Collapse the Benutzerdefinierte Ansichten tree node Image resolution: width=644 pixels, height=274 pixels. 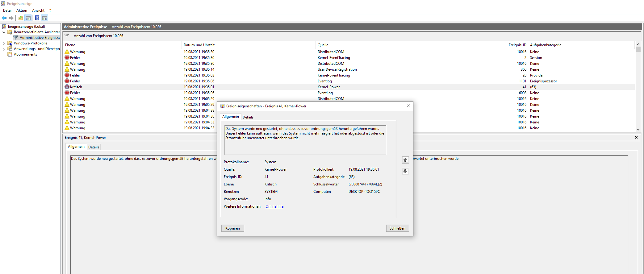click(4, 32)
